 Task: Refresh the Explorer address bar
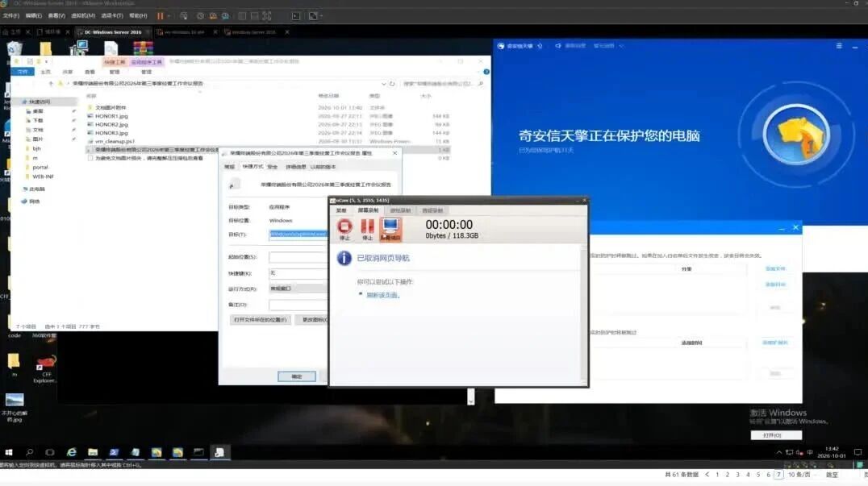(x=392, y=84)
